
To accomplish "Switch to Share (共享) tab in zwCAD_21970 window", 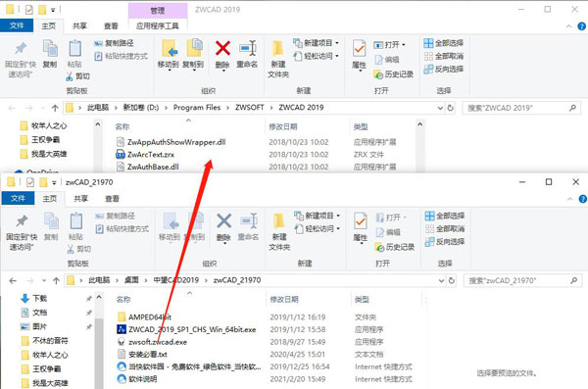I will coord(80,199).
